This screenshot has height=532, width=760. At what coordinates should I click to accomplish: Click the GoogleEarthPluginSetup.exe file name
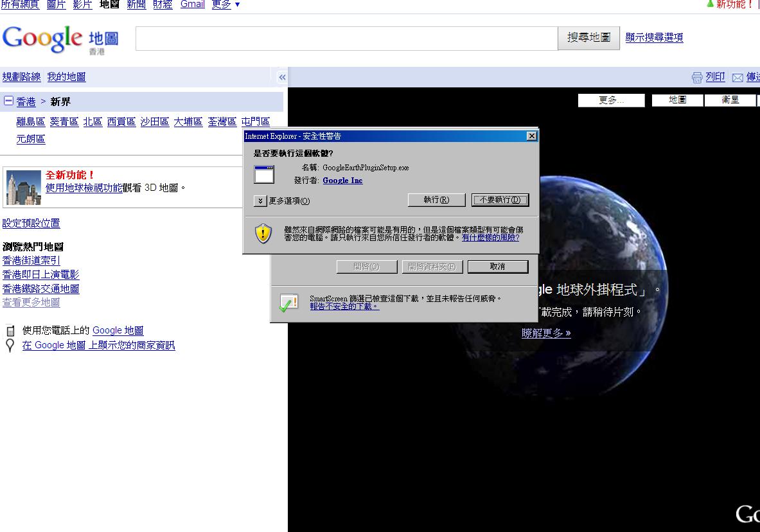(366, 168)
